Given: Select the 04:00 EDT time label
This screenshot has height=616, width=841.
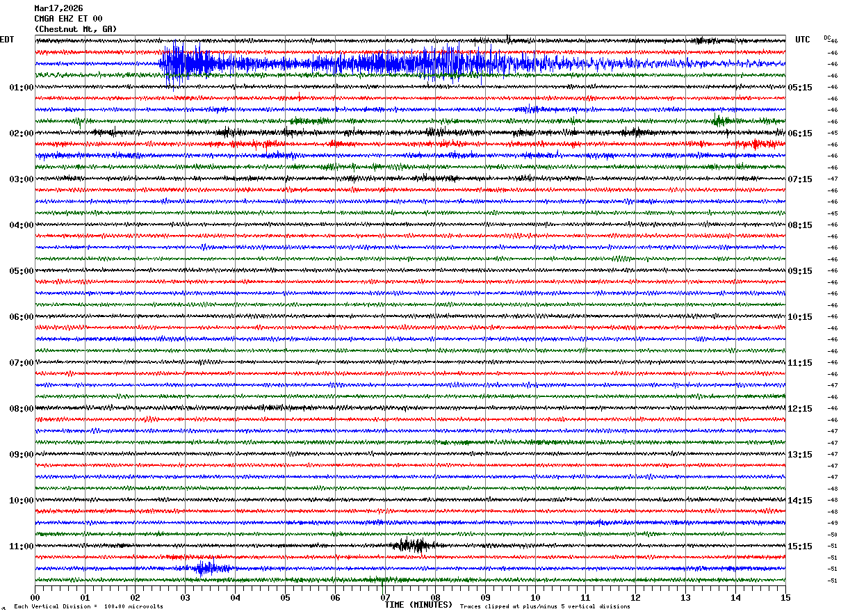Looking at the screenshot, I should 22,225.
